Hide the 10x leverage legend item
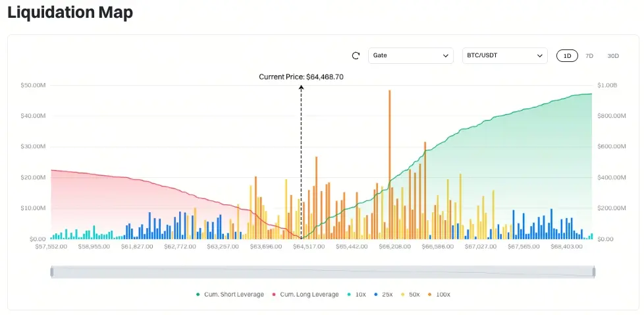The image size is (644, 315). [356, 295]
